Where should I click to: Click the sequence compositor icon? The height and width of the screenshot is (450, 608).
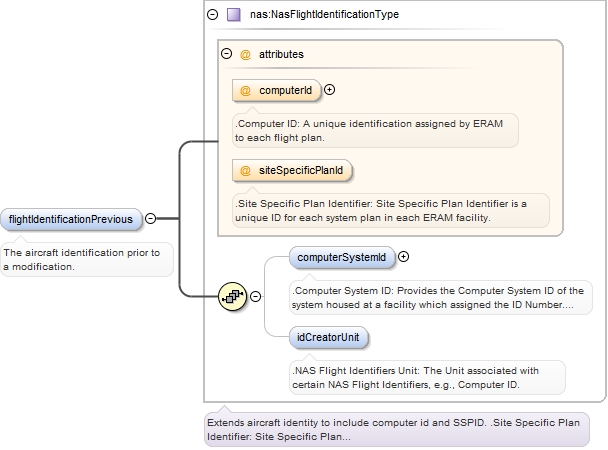234,296
